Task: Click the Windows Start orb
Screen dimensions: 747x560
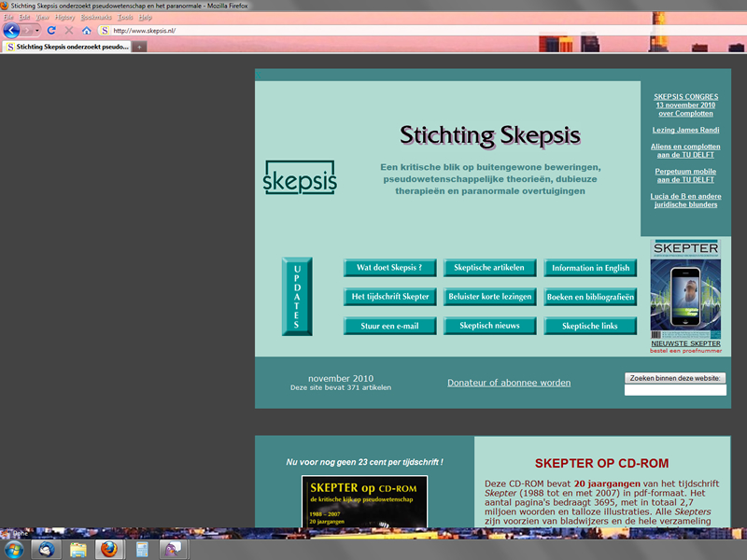Action: pyautogui.click(x=13, y=547)
